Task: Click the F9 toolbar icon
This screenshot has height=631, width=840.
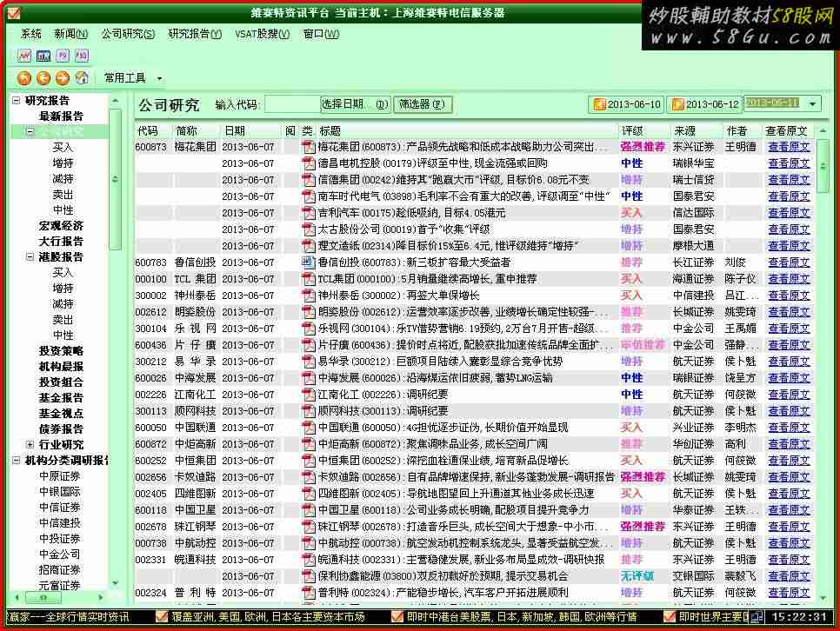Action: click(x=63, y=56)
